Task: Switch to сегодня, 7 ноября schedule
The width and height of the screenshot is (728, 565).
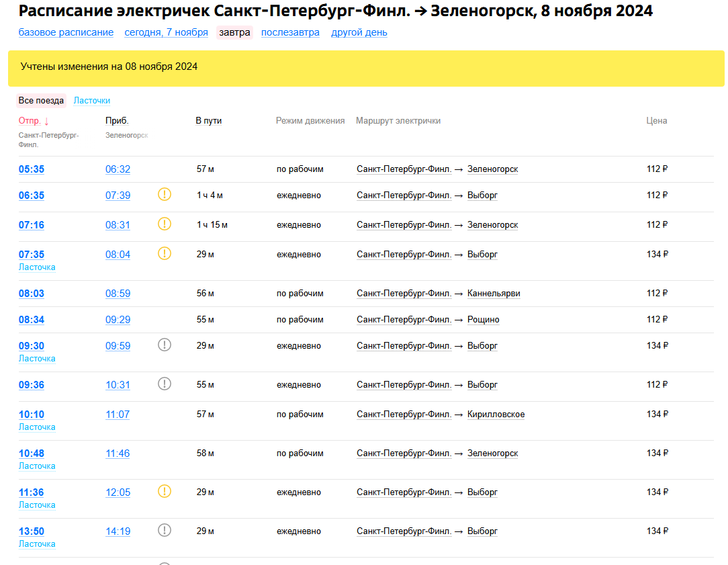Action: (x=166, y=32)
